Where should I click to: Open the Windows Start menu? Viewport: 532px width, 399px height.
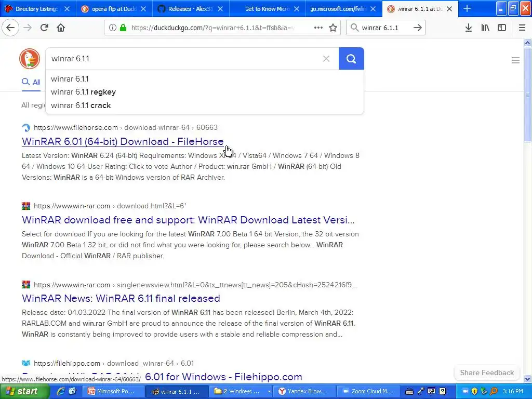coord(24,392)
